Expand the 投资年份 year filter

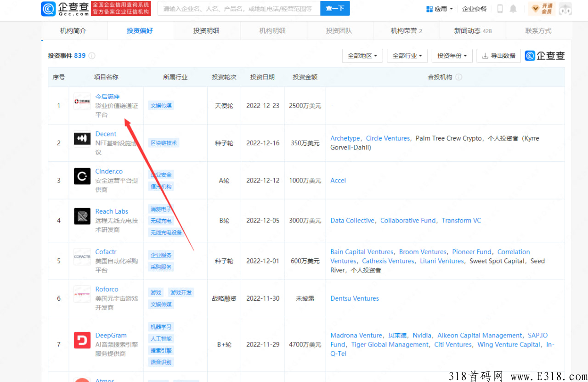(452, 56)
